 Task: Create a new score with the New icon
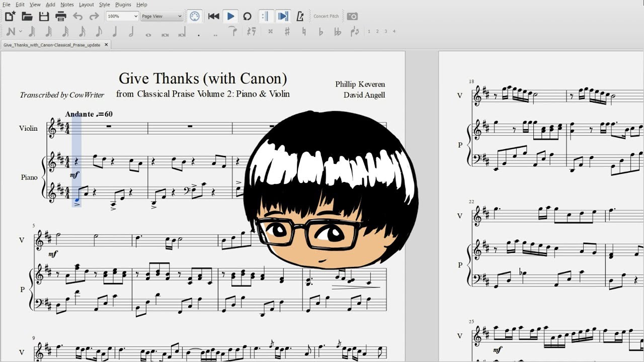click(10, 16)
